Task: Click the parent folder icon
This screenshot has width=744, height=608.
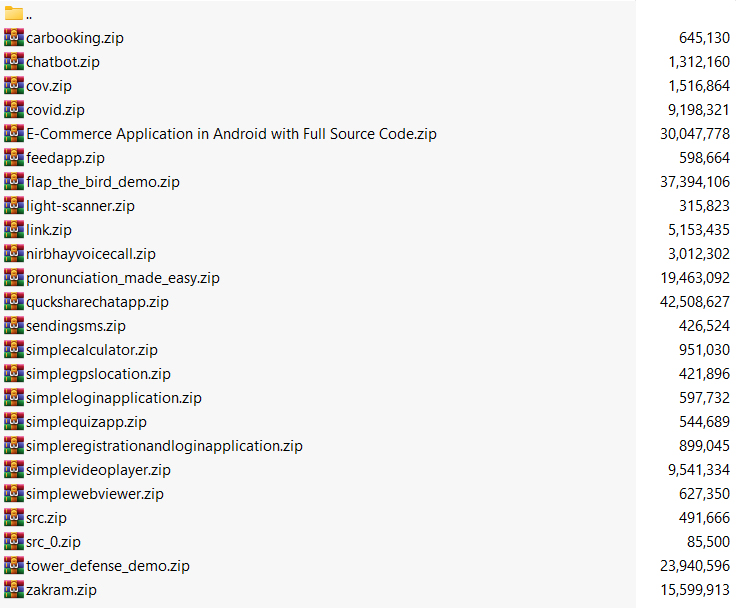Action: click(x=14, y=14)
